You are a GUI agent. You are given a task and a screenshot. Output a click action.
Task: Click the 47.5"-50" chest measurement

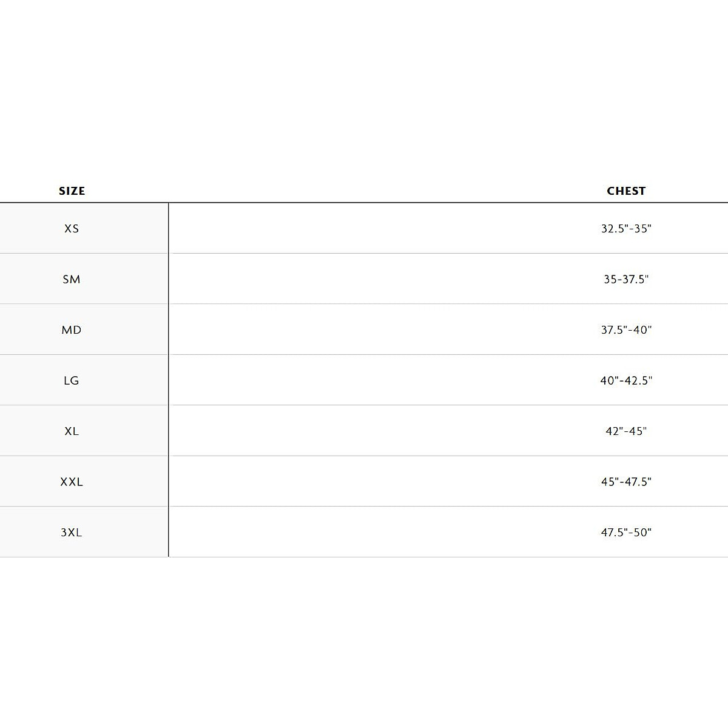click(626, 532)
